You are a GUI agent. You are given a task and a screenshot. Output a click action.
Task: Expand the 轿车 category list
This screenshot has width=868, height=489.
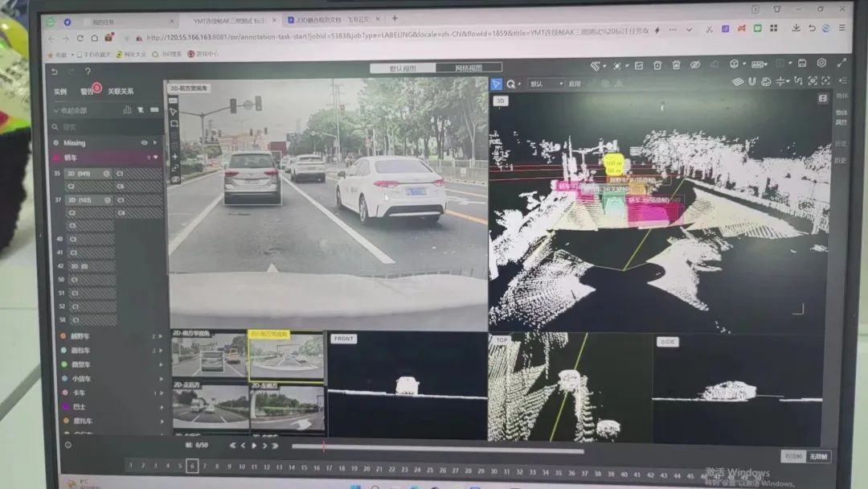click(x=156, y=158)
